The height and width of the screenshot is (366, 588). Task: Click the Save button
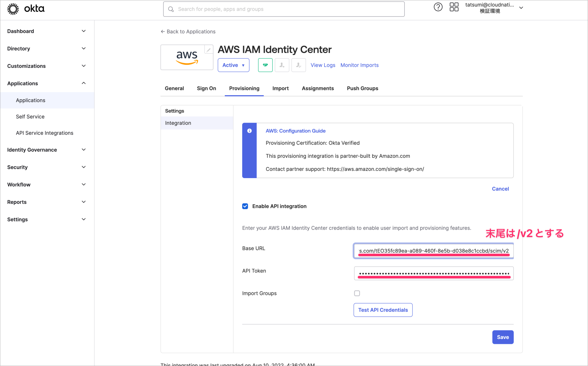pyautogui.click(x=503, y=337)
